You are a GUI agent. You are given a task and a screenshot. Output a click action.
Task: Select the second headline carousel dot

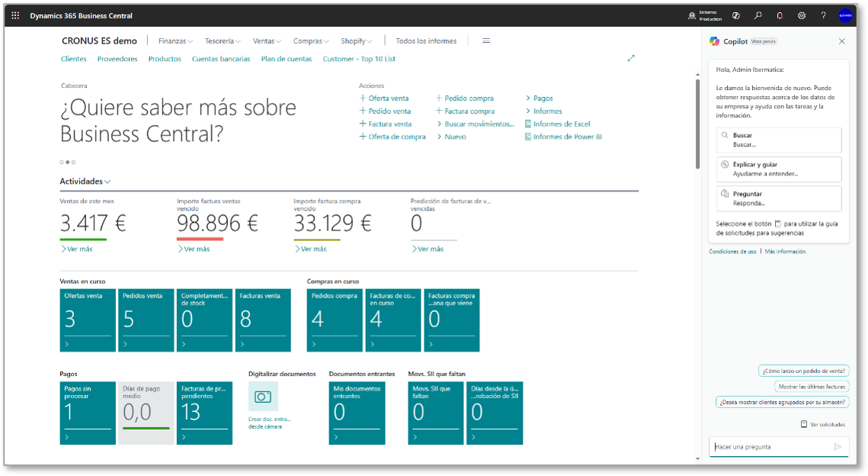tap(67, 162)
